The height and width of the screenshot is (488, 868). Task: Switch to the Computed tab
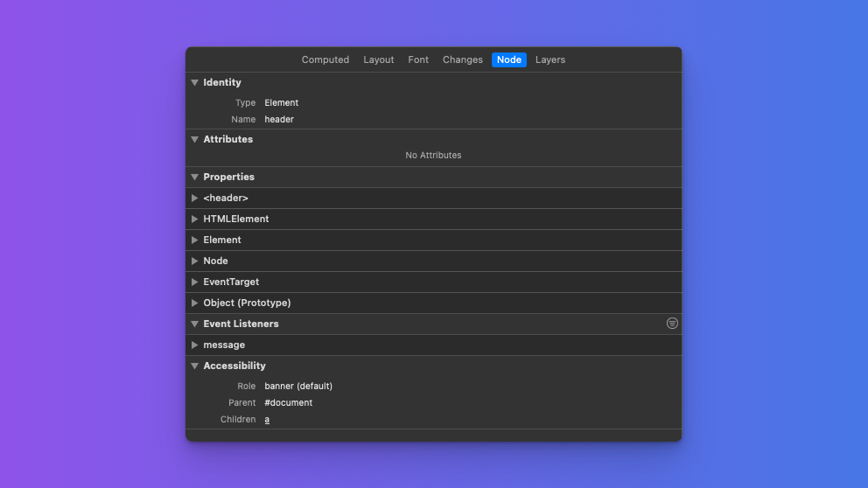(x=325, y=59)
